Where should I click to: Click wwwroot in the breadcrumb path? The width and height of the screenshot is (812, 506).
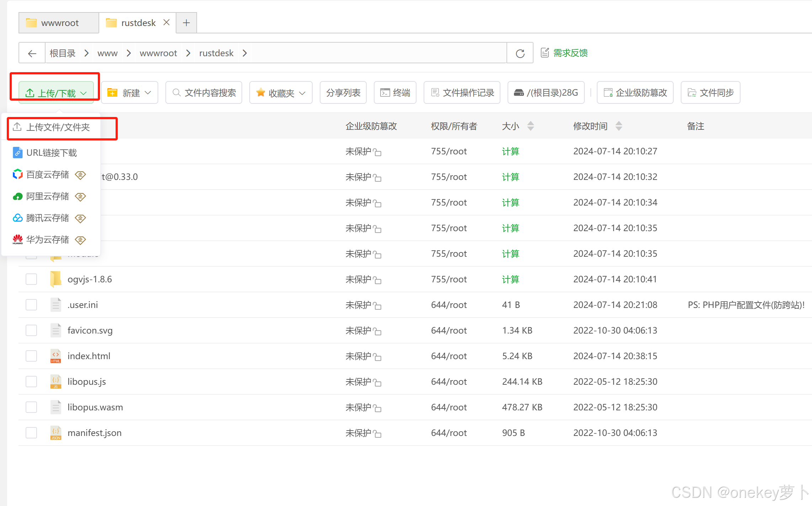[158, 53]
